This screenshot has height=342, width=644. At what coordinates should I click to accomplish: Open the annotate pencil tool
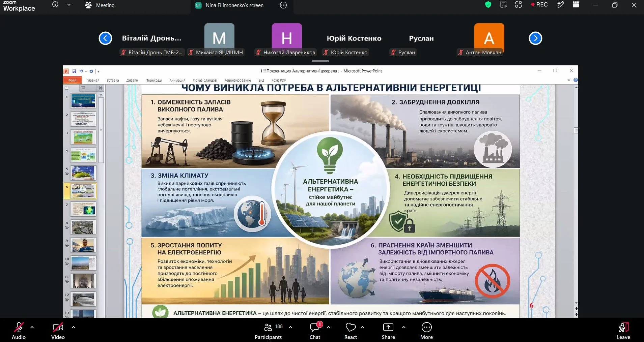pos(560,5)
